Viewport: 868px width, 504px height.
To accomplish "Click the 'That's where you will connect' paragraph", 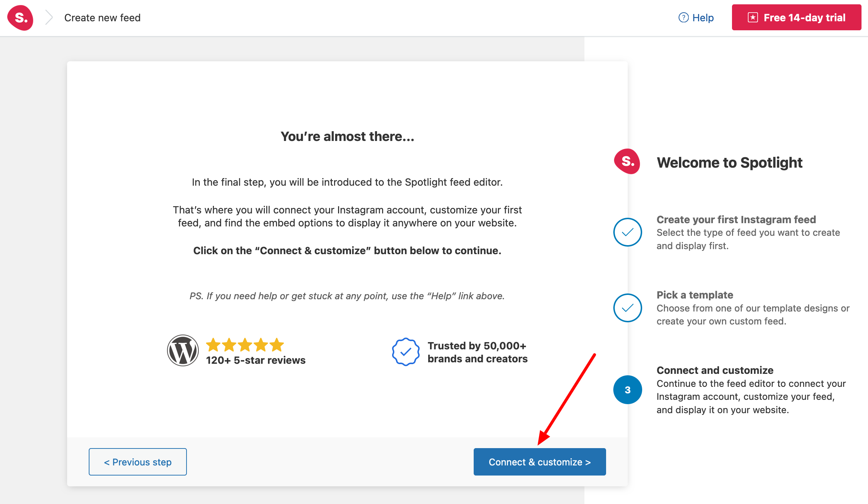I will tap(347, 216).
